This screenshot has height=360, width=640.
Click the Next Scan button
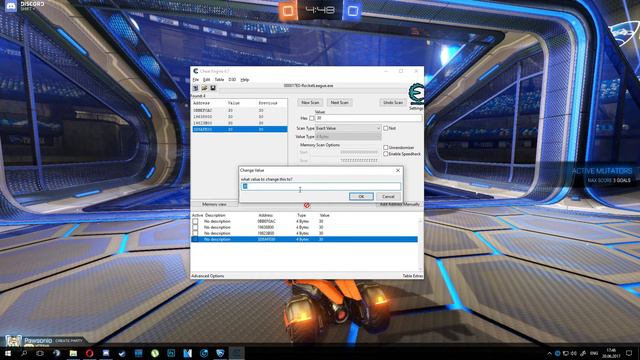339,102
